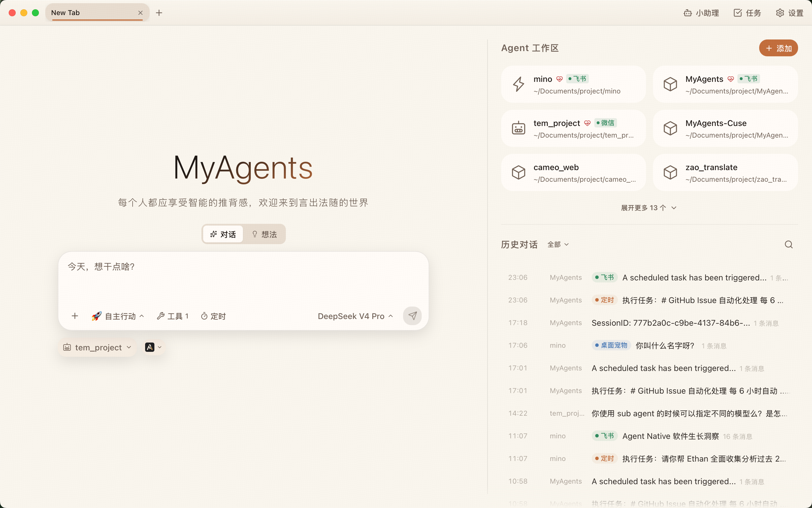
Task: Switch to 对话 conversation mode
Action: coord(223,234)
